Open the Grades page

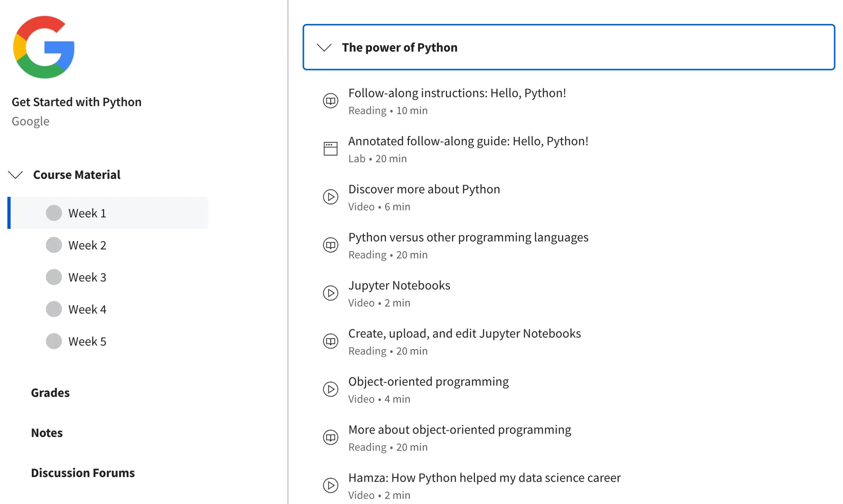50,393
